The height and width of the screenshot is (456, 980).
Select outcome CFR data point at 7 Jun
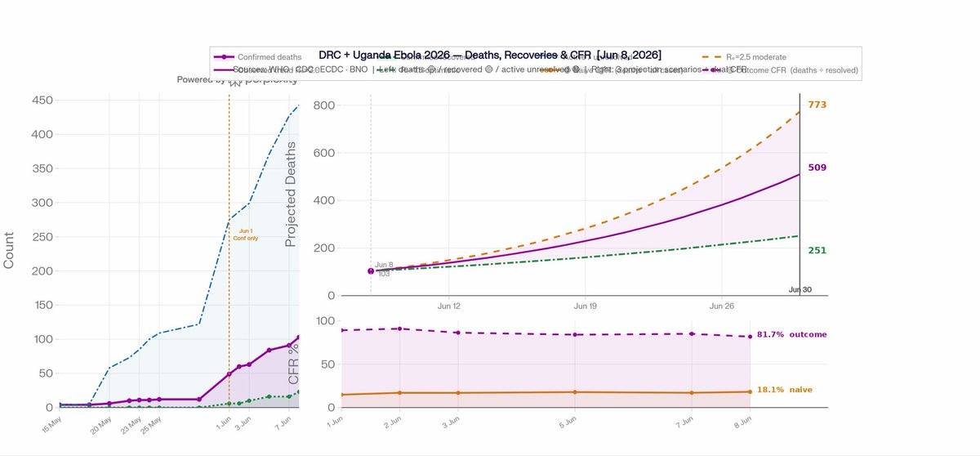(693, 333)
